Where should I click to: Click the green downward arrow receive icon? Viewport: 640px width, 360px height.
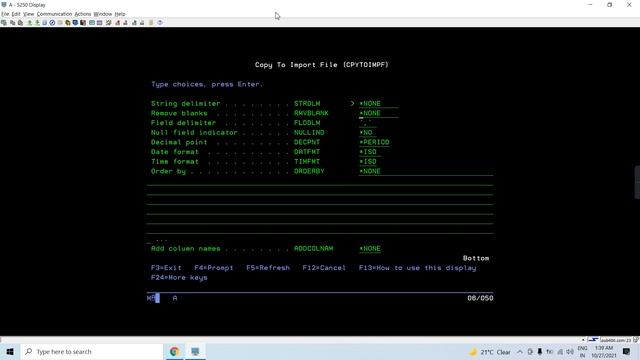pyautogui.click(x=37, y=23)
